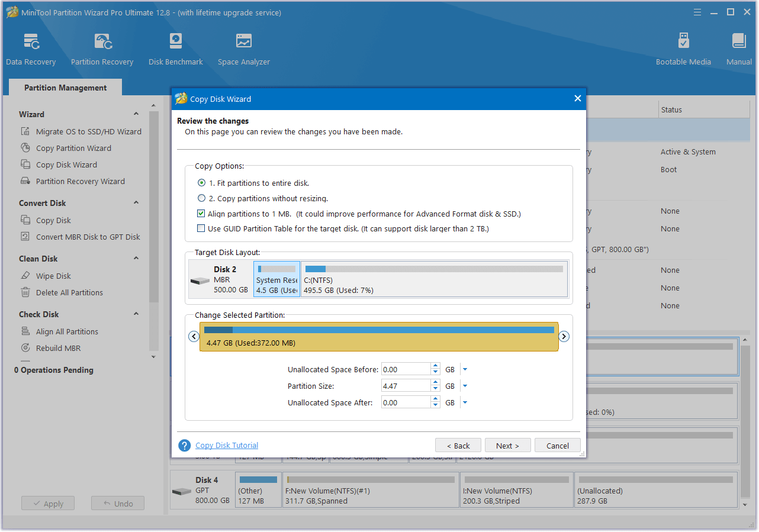
Task: Open unit dropdown for Unallocated Space Before
Action: 465,369
